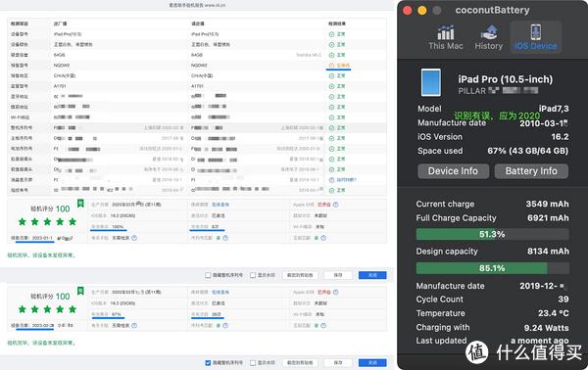
Task: Open the Battery Info button
Action: tap(531, 171)
